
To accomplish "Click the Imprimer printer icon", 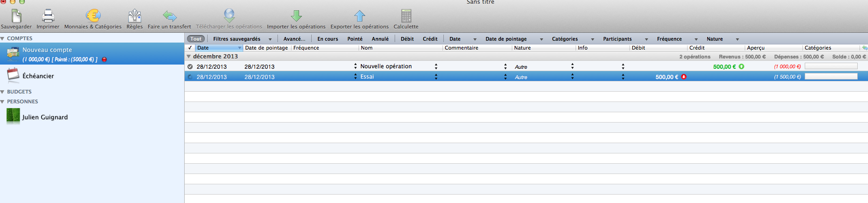I will (x=48, y=16).
